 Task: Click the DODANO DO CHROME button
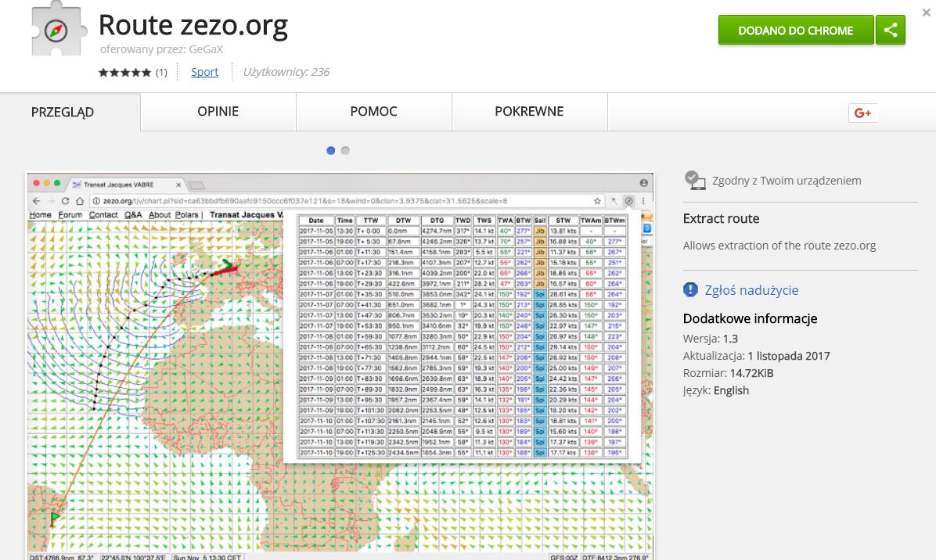coord(796,30)
